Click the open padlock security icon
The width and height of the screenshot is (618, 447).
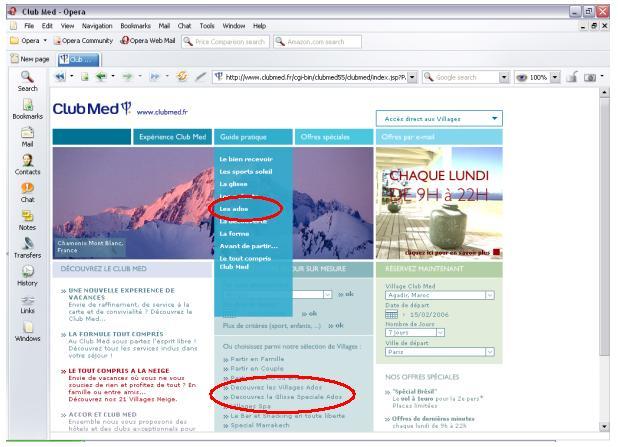[x=572, y=77]
